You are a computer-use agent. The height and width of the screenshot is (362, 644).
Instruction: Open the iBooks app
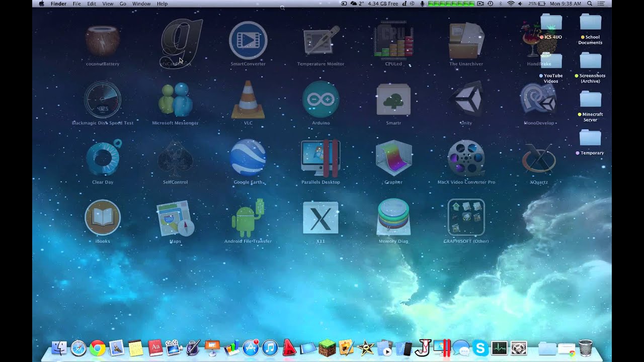click(x=103, y=217)
